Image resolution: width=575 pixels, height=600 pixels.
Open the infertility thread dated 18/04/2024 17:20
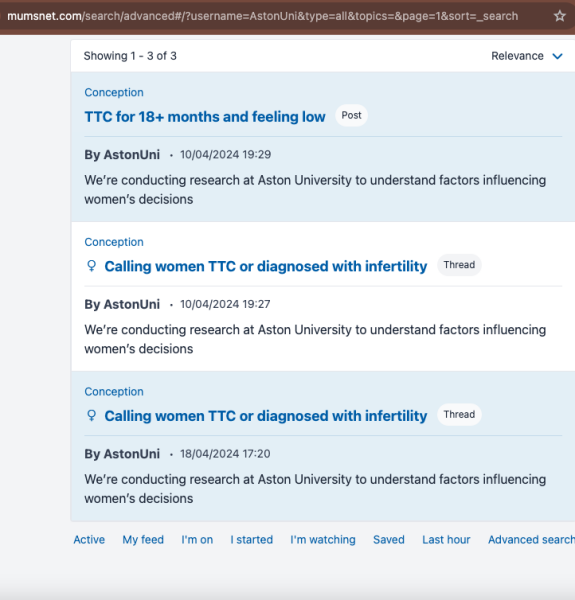point(266,416)
